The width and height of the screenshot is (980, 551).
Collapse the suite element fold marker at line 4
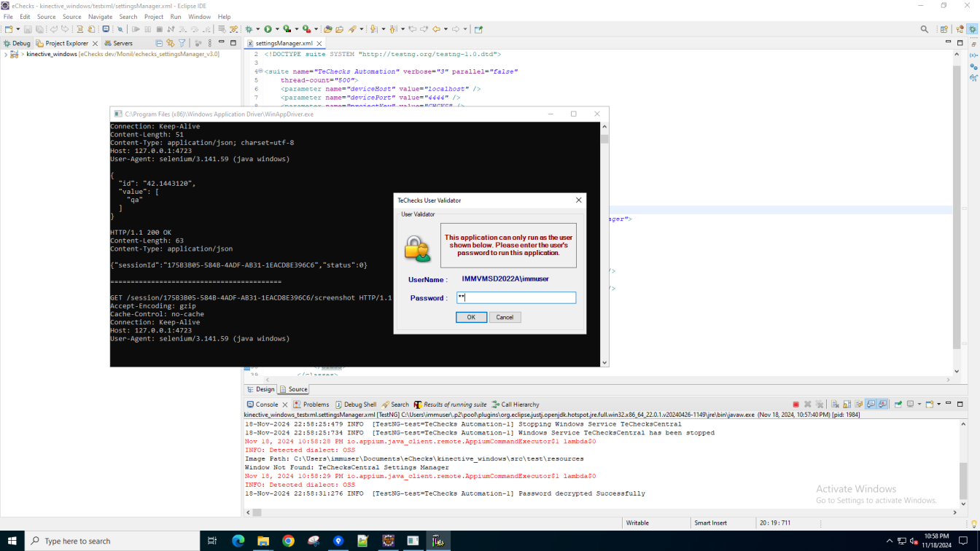click(x=260, y=71)
